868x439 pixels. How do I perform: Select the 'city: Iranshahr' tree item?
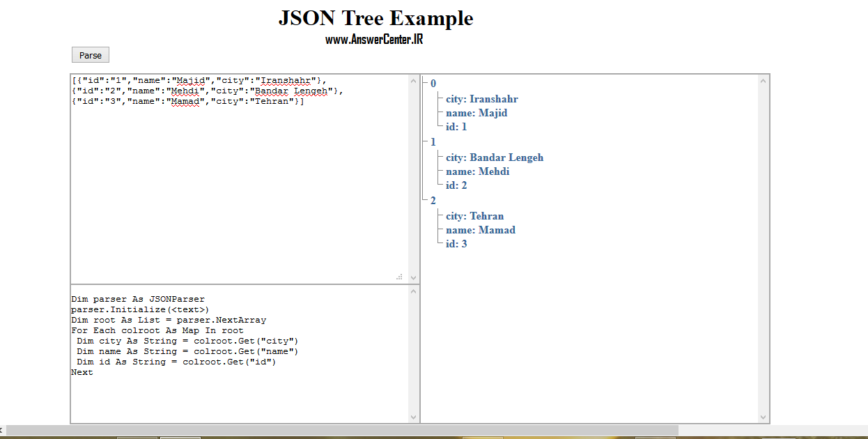(x=481, y=99)
